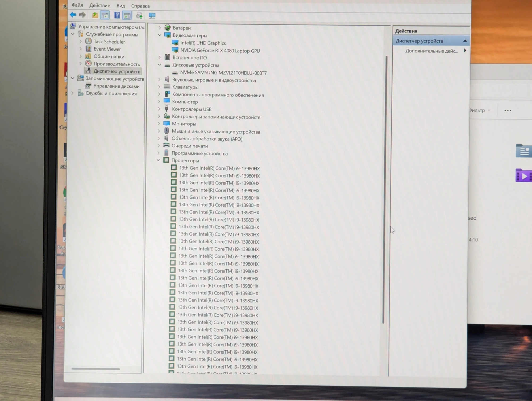Expand the Клавиатуры category

pyautogui.click(x=159, y=87)
